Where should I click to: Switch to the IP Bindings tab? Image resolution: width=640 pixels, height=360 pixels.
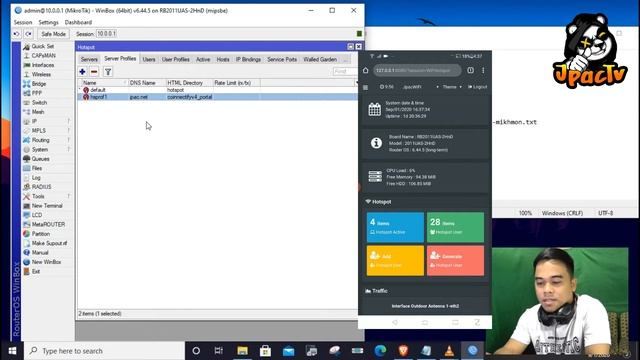tap(248, 60)
